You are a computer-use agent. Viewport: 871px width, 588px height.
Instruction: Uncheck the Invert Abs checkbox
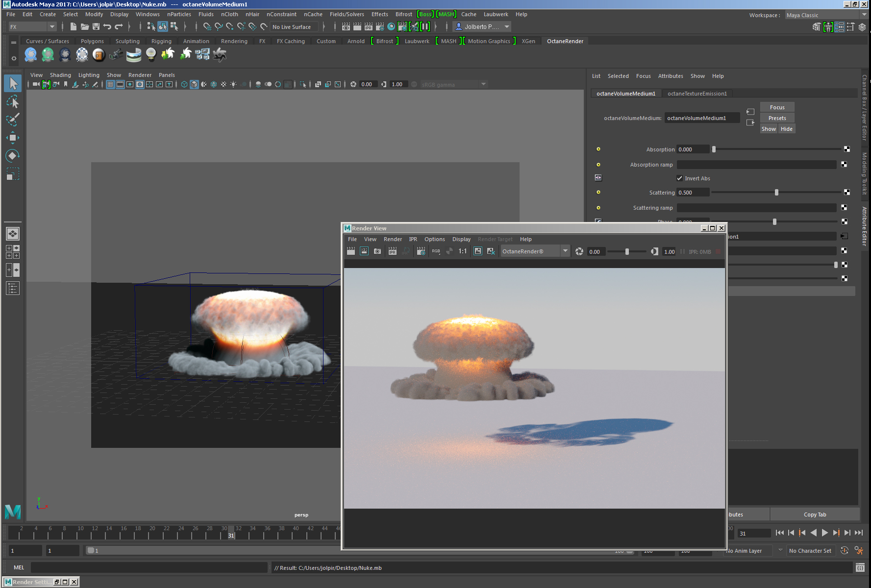point(679,178)
